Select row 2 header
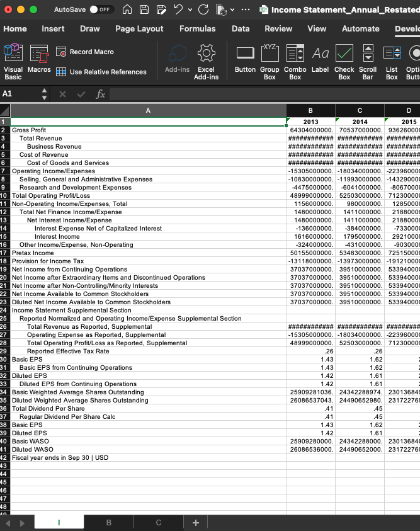This screenshot has height=531, width=420. (x=4, y=130)
